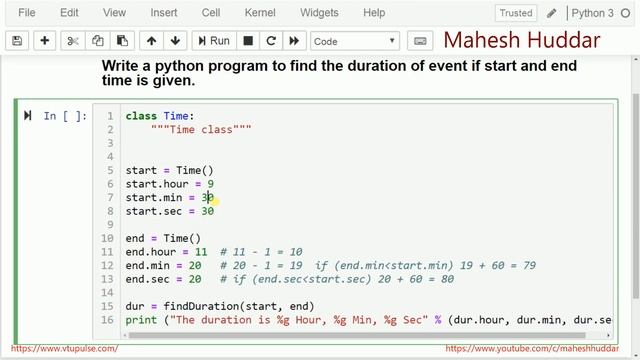The height and width of the screenshot is (360, 640).
Task: Open the cell type Code dropdown
Action: [x=355, y=41]
